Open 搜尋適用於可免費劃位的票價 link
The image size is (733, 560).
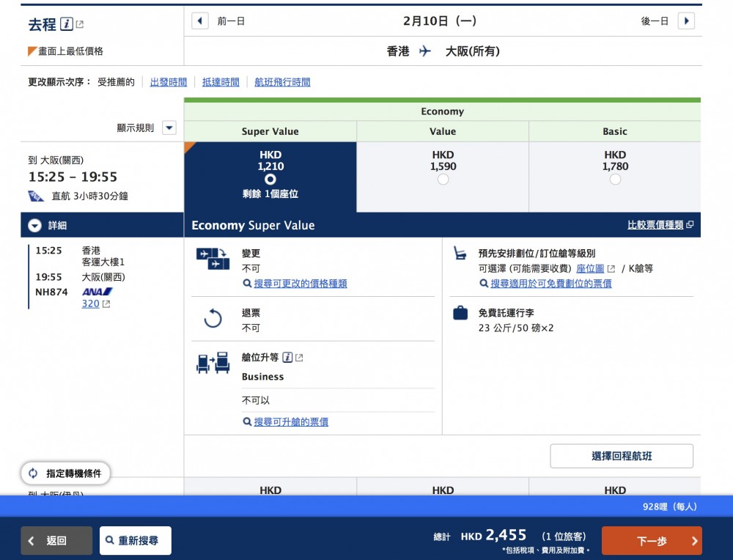[x=550, y=283]
